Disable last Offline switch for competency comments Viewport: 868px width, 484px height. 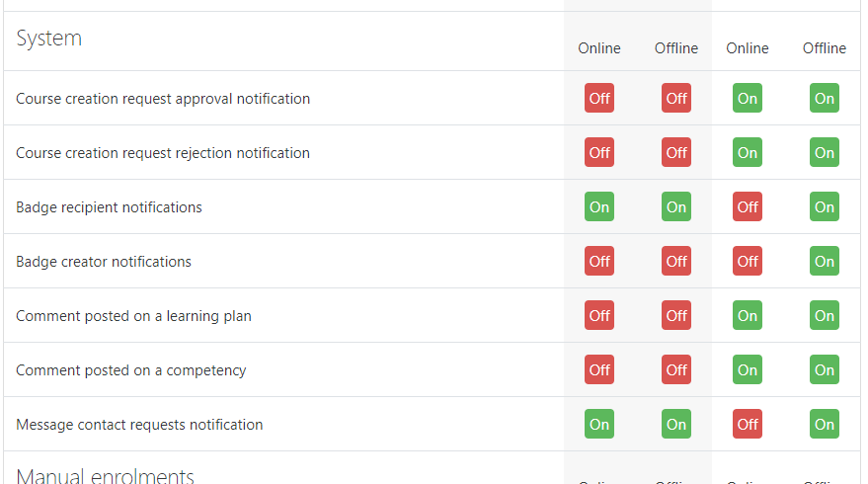825,369
